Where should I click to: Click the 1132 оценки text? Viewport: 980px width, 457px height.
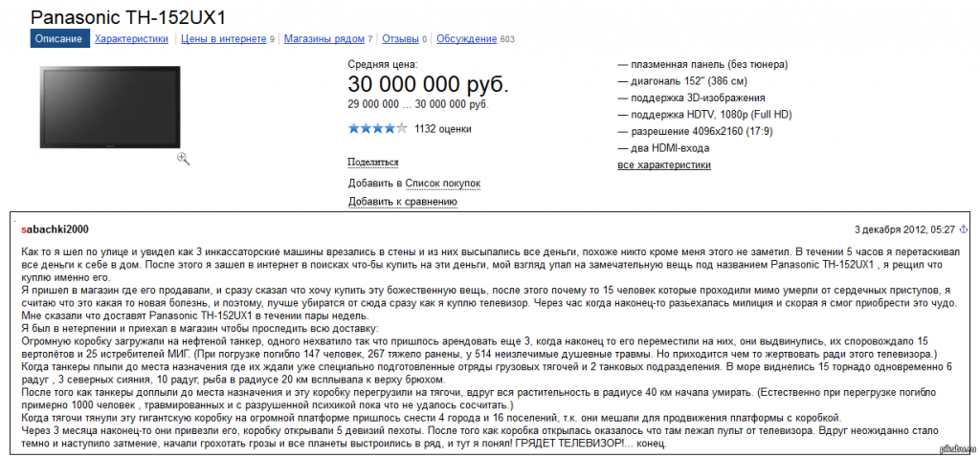[x=443, y=129]
